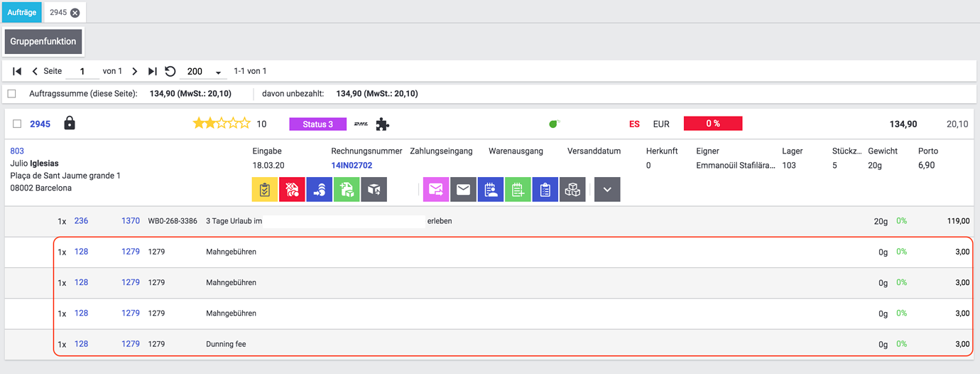Click the Zahlungseingang column header

pyautogui.click(x=442, y=151)
